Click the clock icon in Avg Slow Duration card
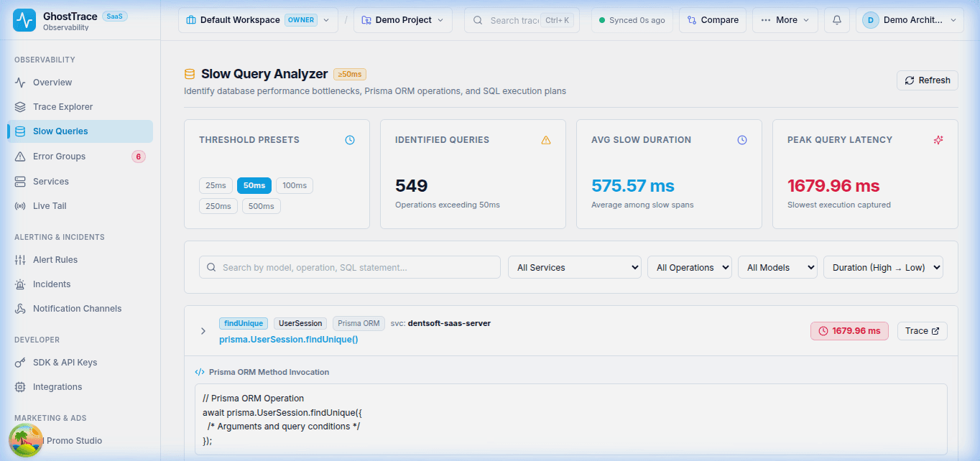Image resolution: width=980 pixels, height=461 pixels. pos(742,140)
